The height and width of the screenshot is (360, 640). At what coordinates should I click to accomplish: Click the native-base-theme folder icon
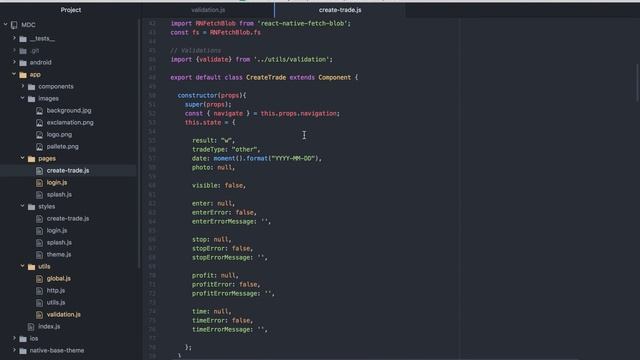pyautogui.click(x=23, y=351)
